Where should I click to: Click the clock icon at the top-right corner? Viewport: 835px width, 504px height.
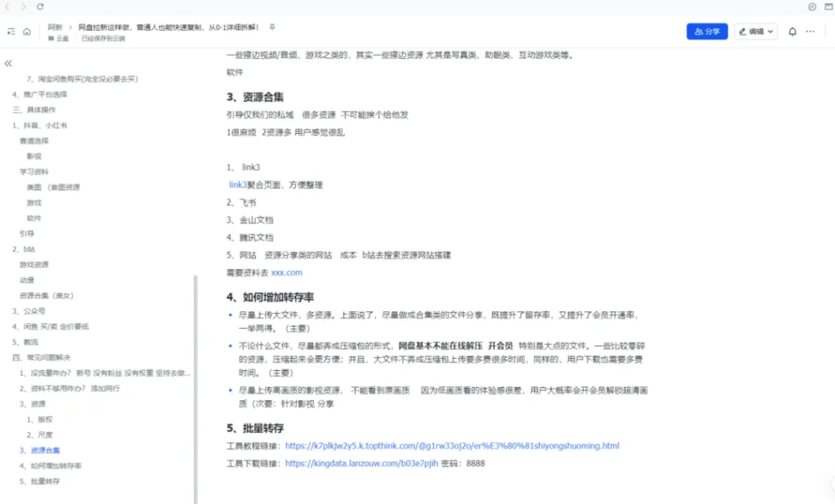coord(811,7)
